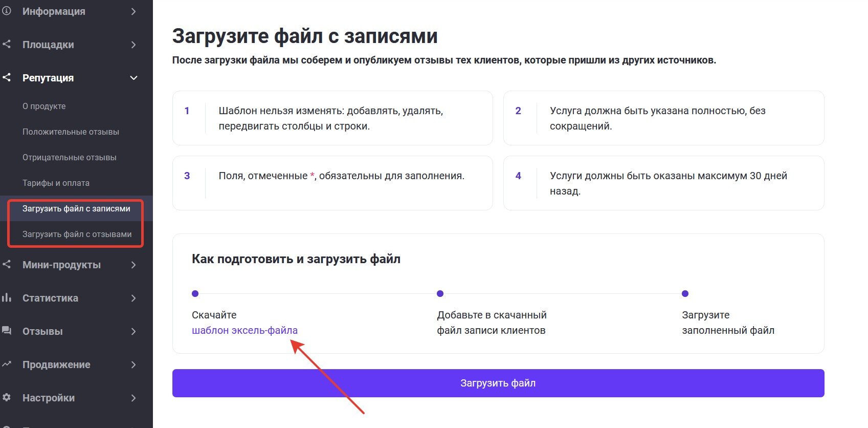Expand the Настройки section chevron
Viewport: 868px width, 428px height.
tap(133, 398)
